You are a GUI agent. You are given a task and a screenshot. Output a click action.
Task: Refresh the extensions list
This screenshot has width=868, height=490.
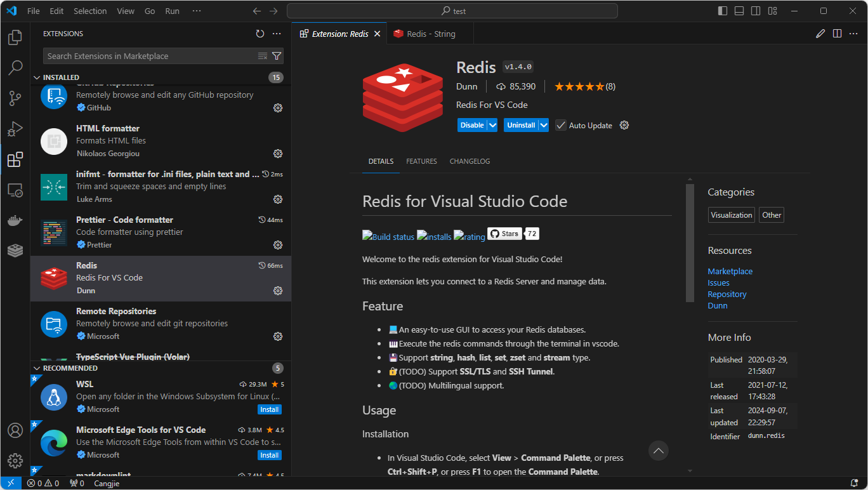pos(260,34)
